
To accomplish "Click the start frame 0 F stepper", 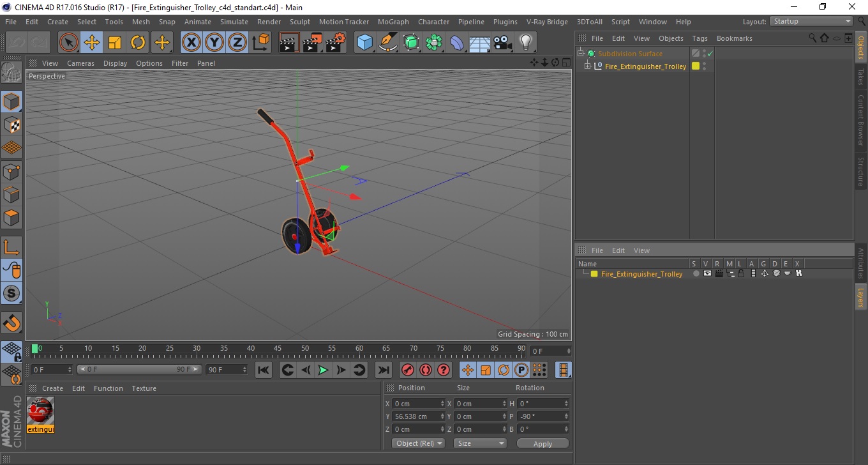I will click(x=70, y=370).
